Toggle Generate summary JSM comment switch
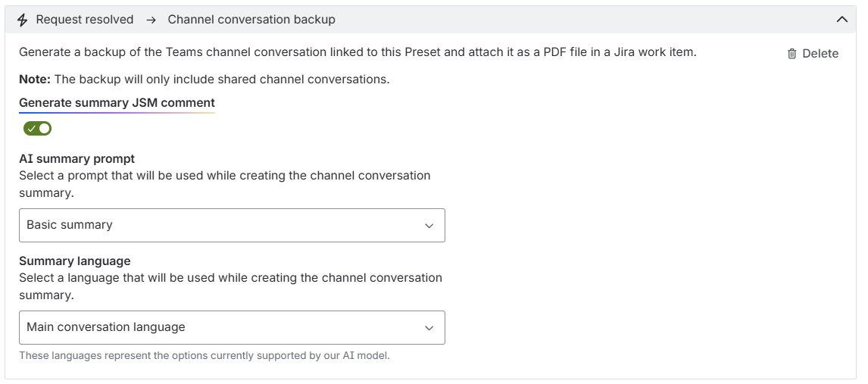The image size is (868, 384). coord(37,129)
